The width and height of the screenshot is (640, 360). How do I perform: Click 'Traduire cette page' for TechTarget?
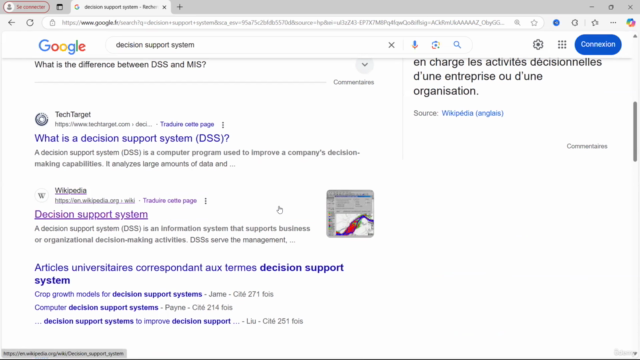coord(187,124)
